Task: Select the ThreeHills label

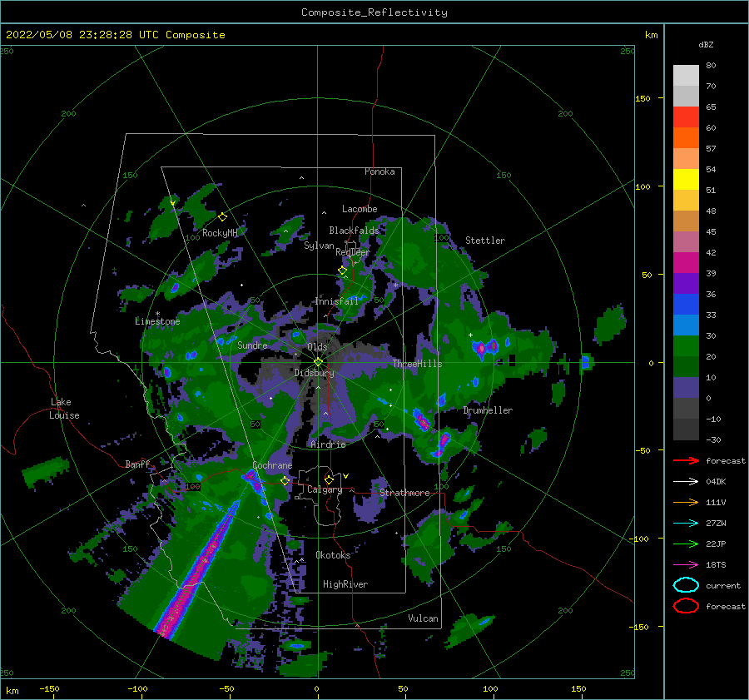Action: point(418,364)
